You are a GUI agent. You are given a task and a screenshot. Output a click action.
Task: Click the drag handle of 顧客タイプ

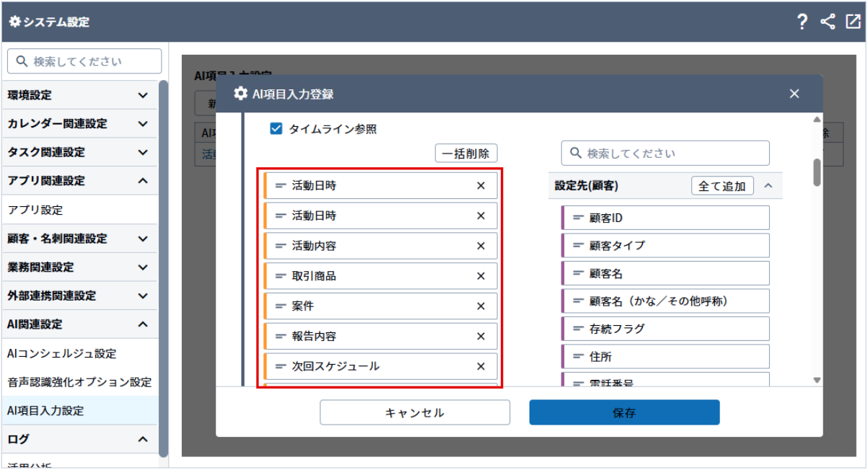click(x=578, y=245)
